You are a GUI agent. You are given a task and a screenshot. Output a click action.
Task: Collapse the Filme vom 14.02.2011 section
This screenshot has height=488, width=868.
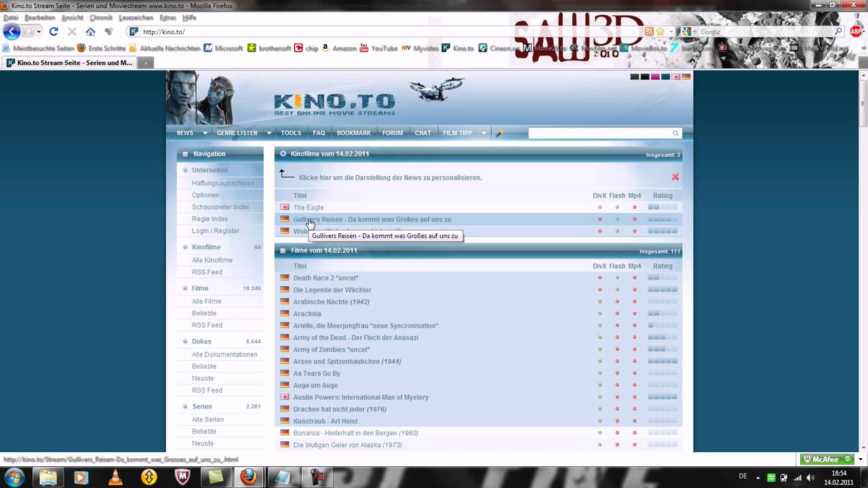point(283,251)
